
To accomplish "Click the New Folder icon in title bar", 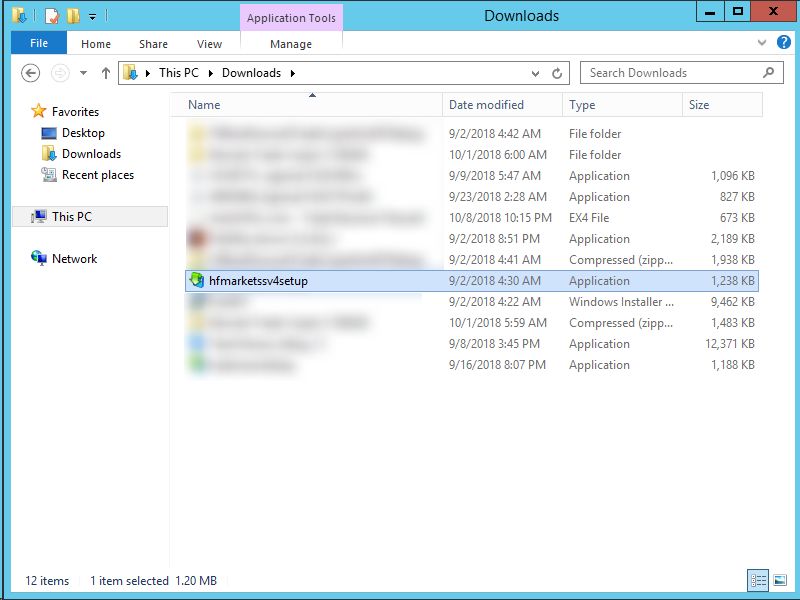I will (72, 16).
